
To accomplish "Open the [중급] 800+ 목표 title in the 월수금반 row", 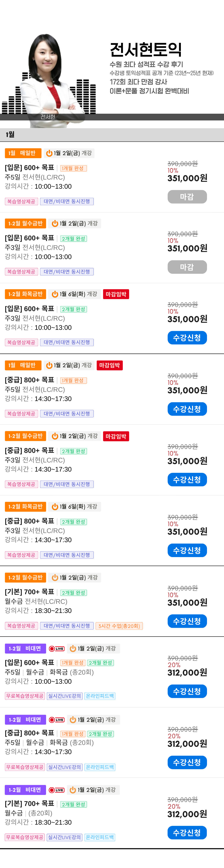I will point(29,451).
